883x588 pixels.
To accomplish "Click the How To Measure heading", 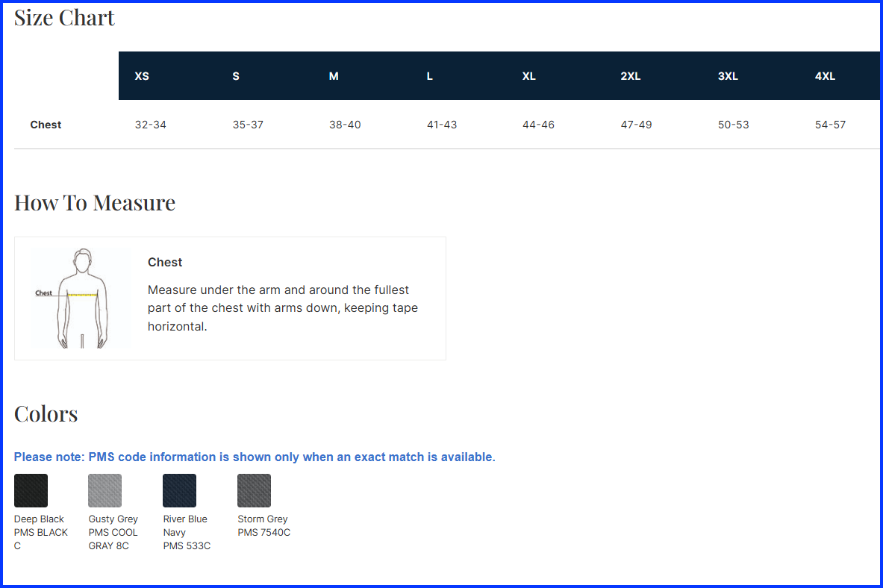I will tap(95, 203).
